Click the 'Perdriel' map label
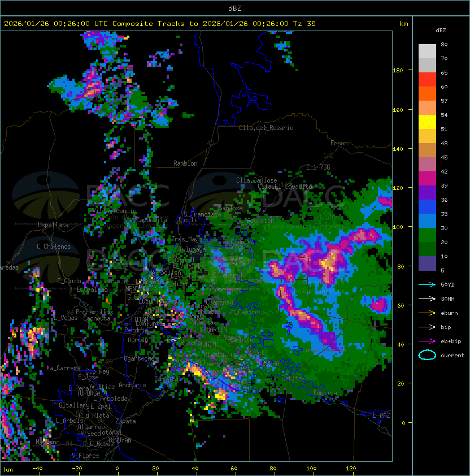This screenshot has width=470, height=476. (137, 330)
